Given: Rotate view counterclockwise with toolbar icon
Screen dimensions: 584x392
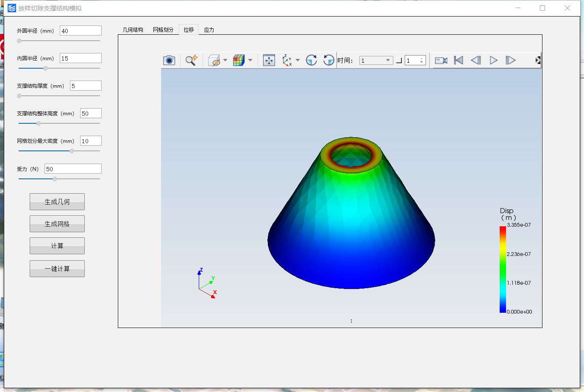Looking at the screenshot, I should click(328, 60).
